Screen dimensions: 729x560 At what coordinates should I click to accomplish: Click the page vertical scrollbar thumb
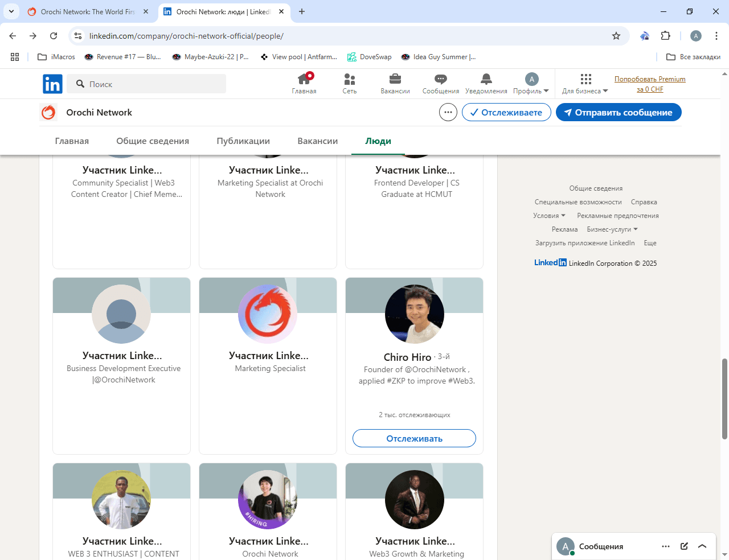pyautogui.click(x=724, y=398)
